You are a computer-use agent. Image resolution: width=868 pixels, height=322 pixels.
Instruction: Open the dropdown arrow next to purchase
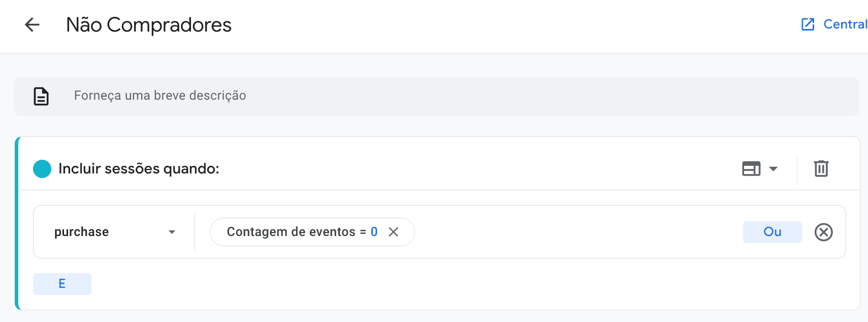173,232
